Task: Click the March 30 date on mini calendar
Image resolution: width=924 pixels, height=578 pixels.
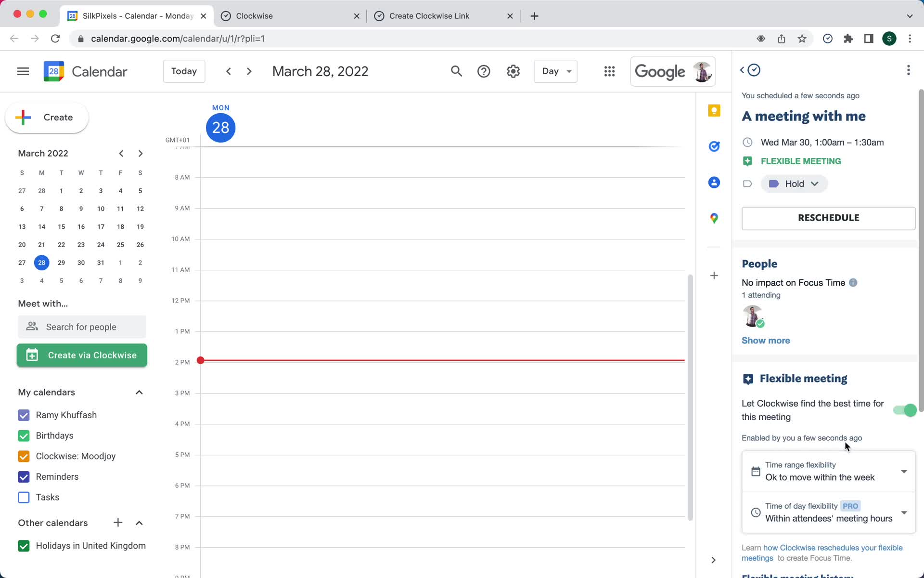Action: [x=81, y=263]
